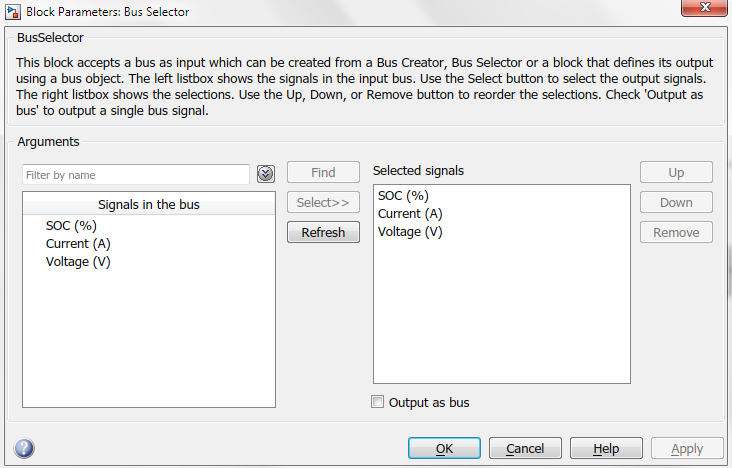
Task: Open Help for Bus Selector
Action: click(x=606, y=448)
